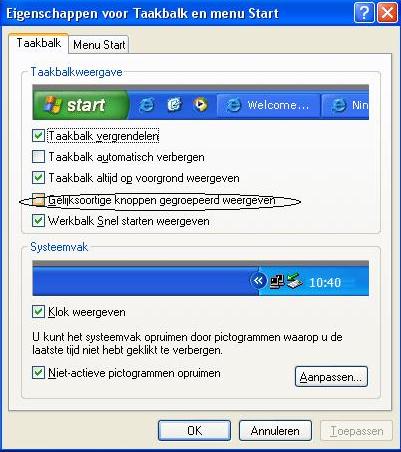Select the Taakbalk tab
401x452 pixels.
39,43
